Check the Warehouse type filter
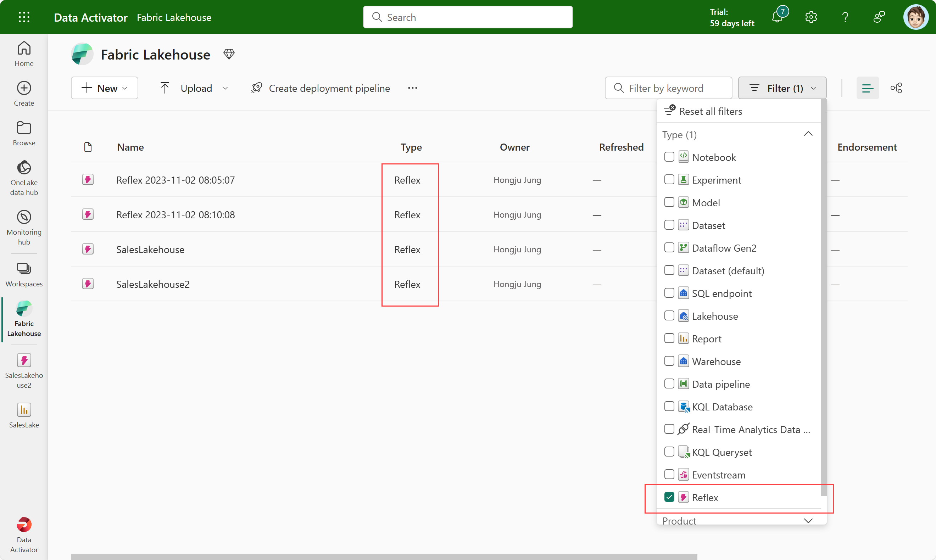 tap(669, 361)
